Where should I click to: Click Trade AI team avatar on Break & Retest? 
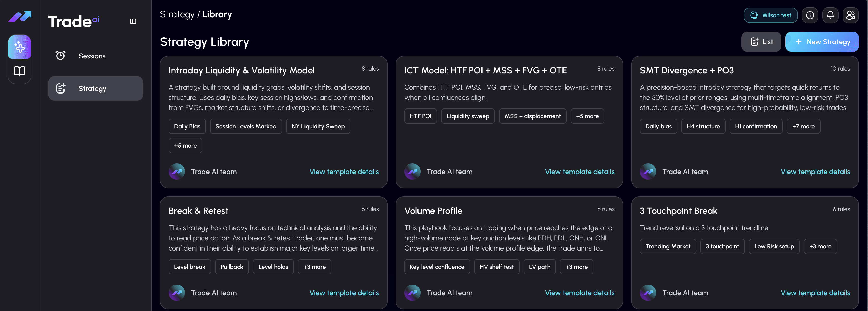176,292
